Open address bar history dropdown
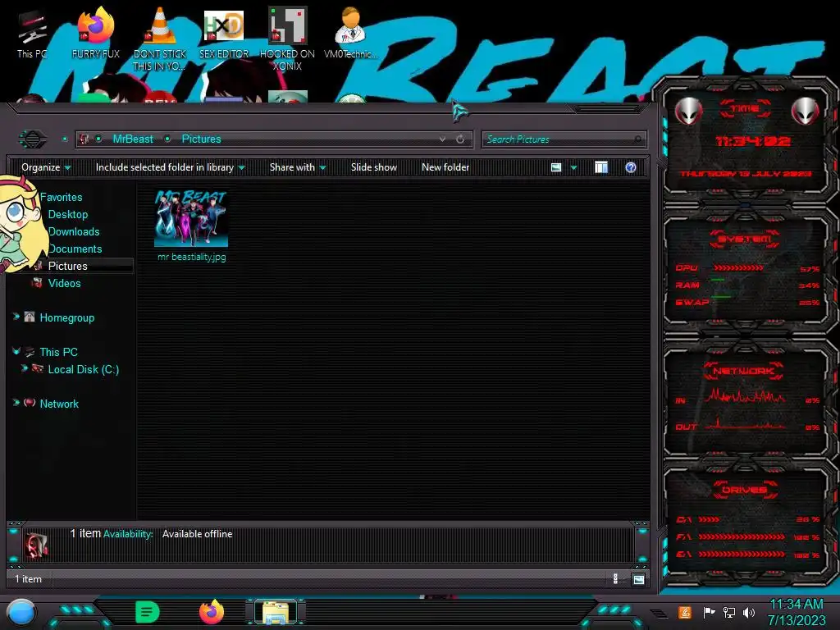This screenshot has width=840, height=630. (442, 139)
